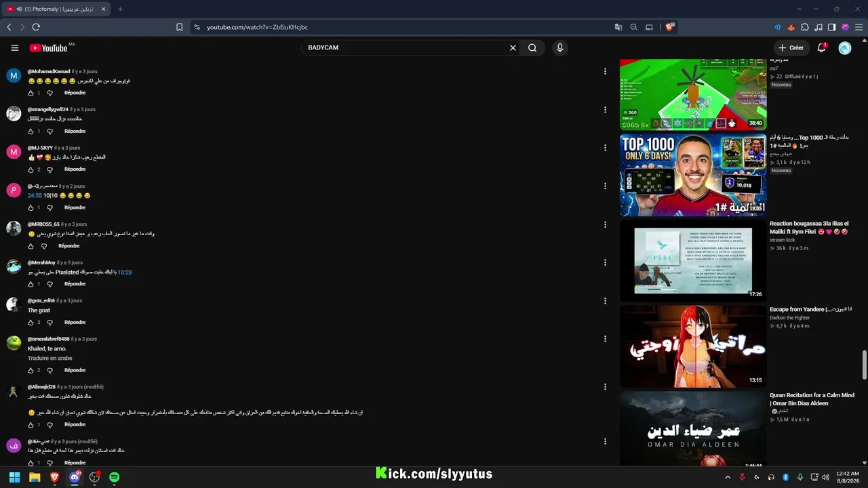Clear the BADYCAM search text
Screen dimensions: 868x488
tap(513, 47)
